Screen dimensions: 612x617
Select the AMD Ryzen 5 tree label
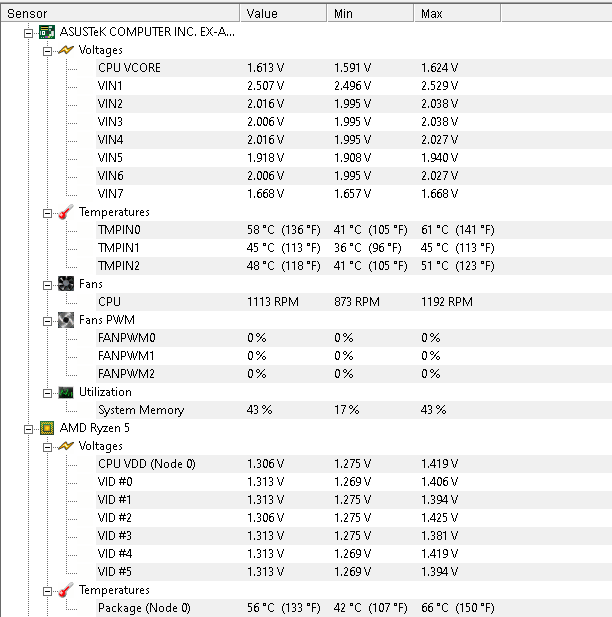(94, 428)
